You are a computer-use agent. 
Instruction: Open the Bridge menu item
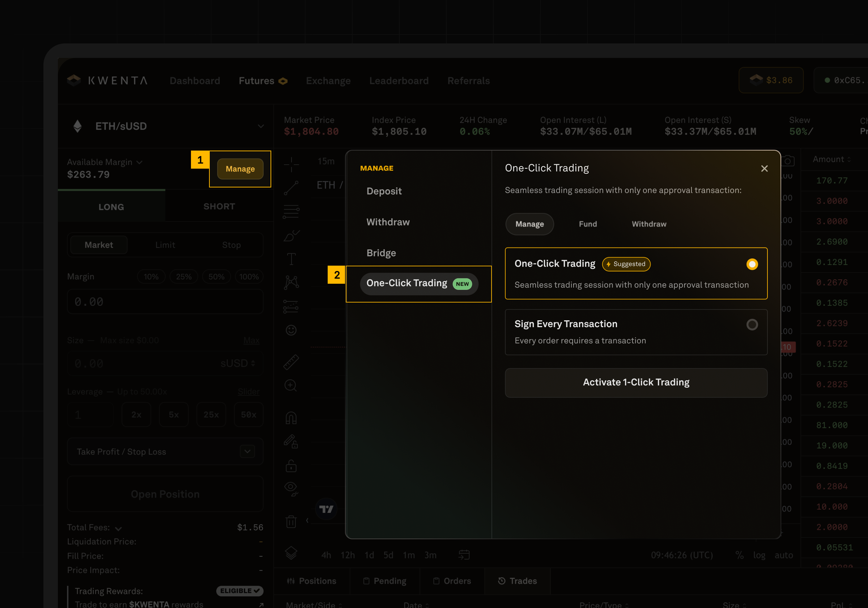[381, 253]
